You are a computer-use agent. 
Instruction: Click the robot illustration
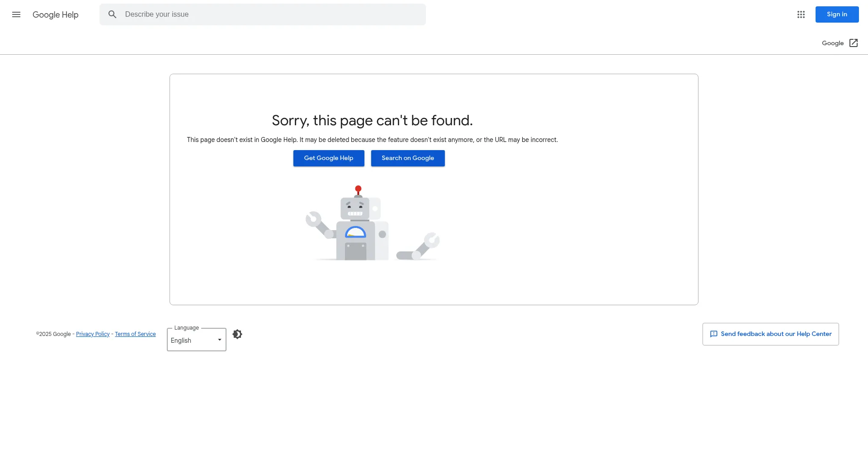point(371,224)
